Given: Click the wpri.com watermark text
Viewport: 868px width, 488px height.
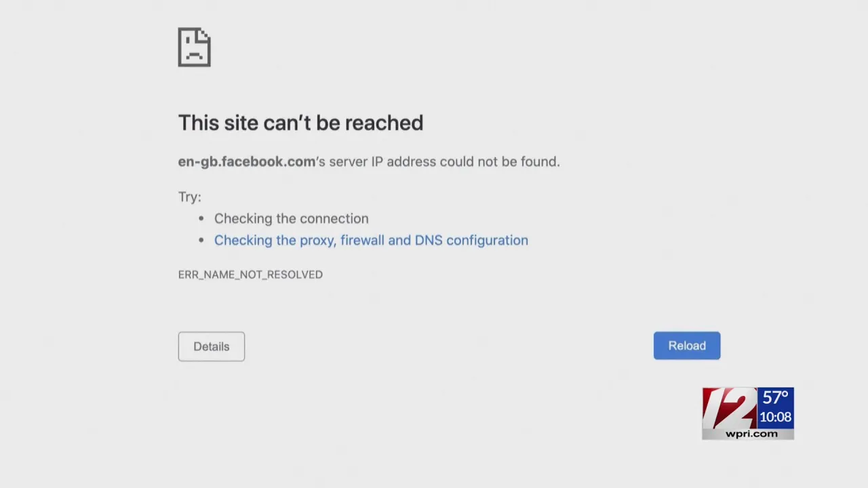Looking at the screenshot, I should click(x=751, y=434).
